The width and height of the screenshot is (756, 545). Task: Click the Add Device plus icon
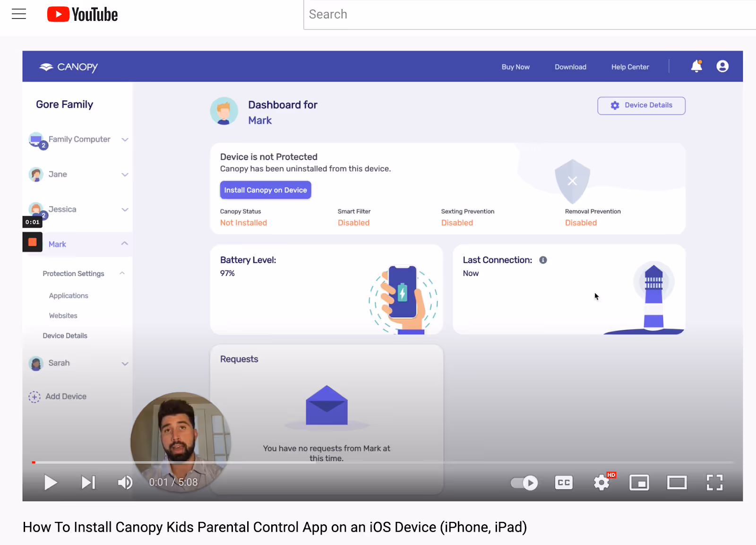coord(34,397)
